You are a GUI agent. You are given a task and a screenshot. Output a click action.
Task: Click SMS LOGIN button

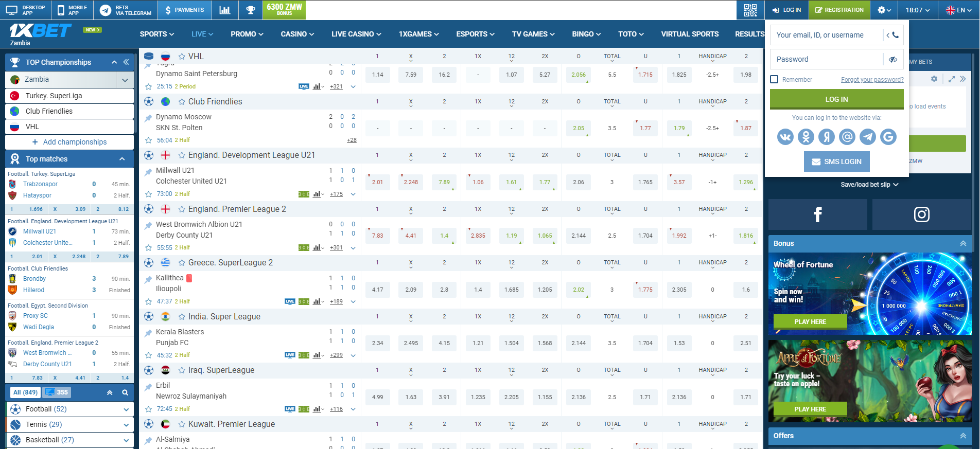coord(837,161)
